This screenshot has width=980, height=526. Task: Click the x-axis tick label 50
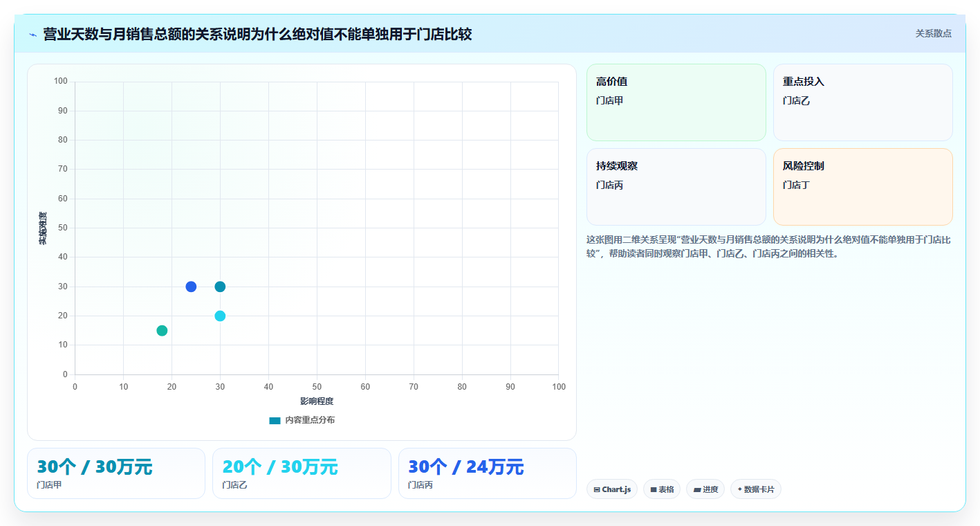pyautogui.click(x=317, y=387)
